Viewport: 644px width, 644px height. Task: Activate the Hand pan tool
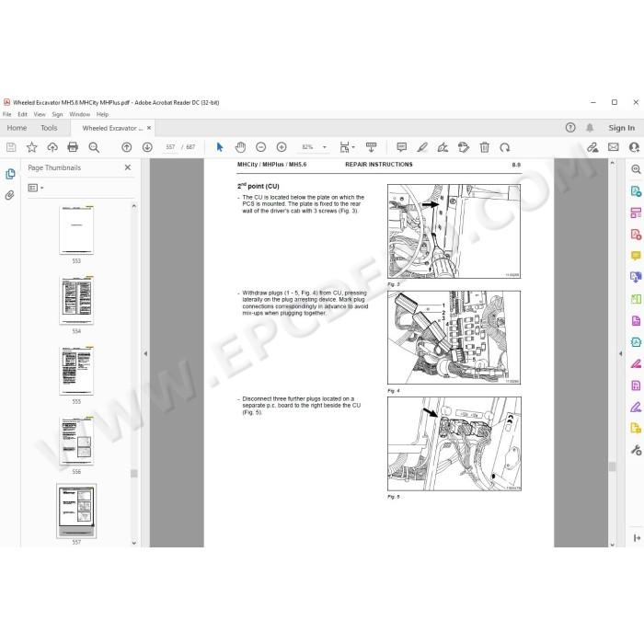click(x=240, y=147)
